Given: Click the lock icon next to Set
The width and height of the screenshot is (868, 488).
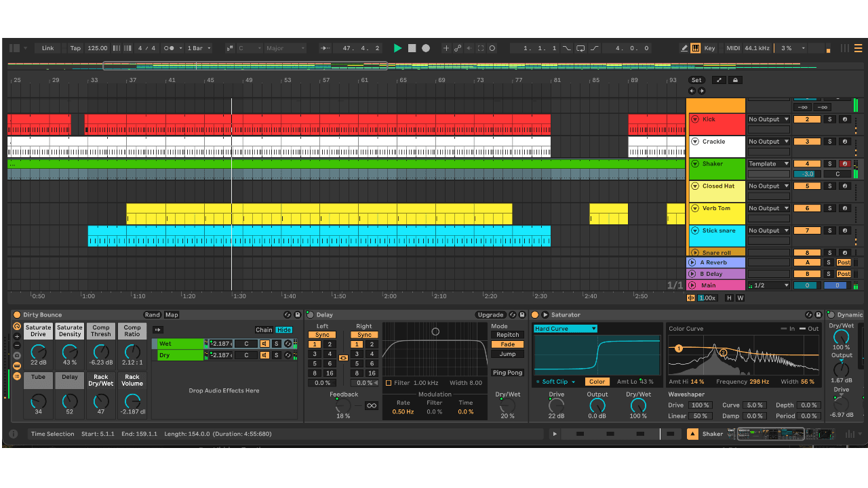Looking at the screenshot, I should pos(736,79).
